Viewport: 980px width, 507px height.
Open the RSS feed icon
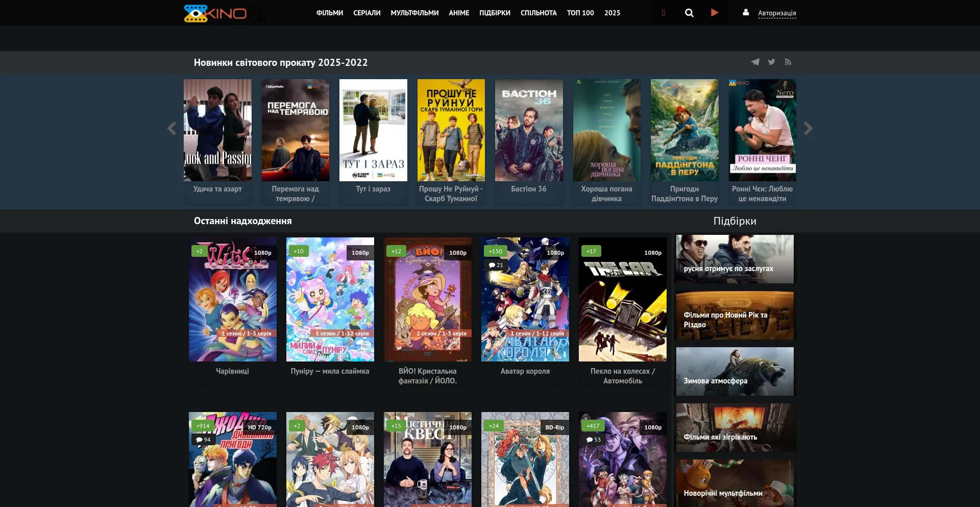(x=788, y=62)
